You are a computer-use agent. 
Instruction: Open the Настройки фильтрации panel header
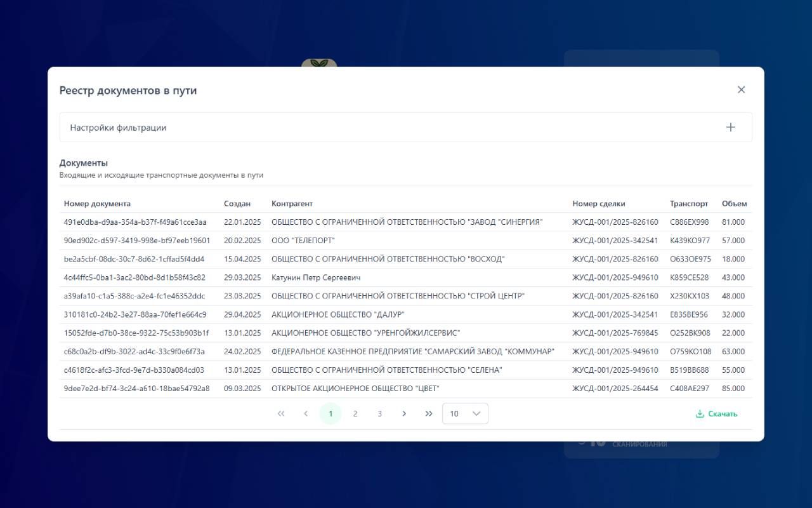click(118, 128)
